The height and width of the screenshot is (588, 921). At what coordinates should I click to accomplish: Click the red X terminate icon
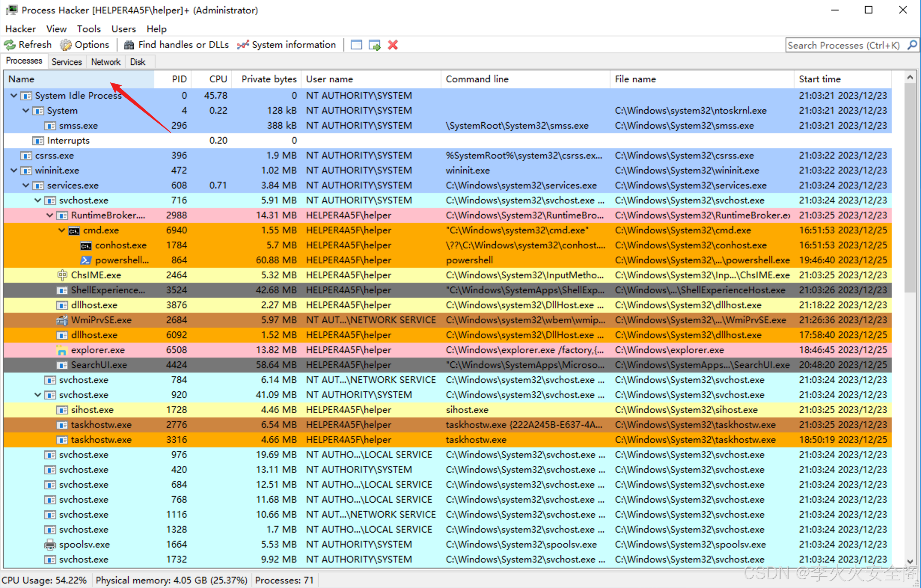pos(393,45)
